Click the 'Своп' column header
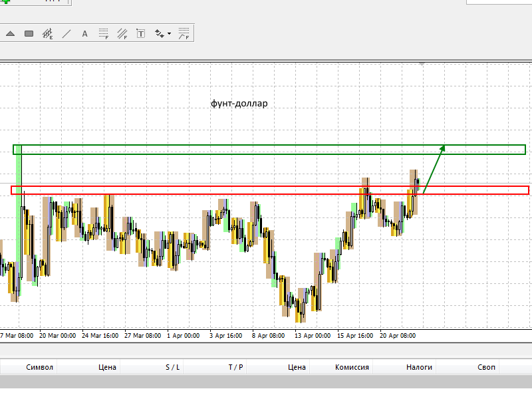Screen dimensions: 532x399 [485, 367]
